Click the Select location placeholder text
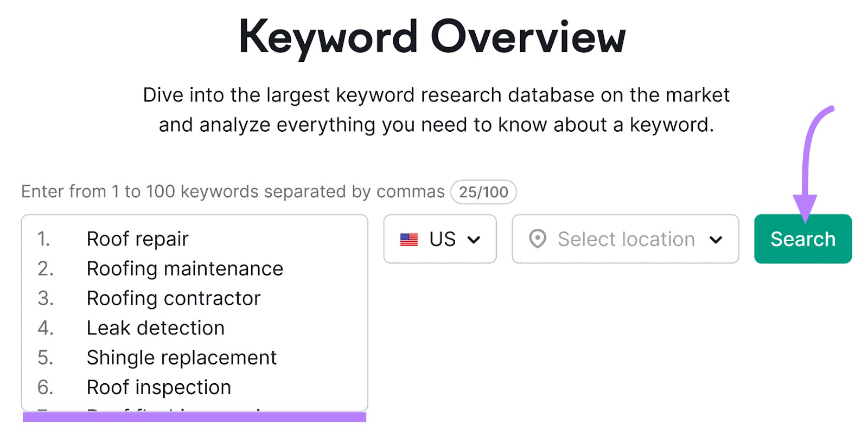 pyautogui.click(x=626, y=239)
